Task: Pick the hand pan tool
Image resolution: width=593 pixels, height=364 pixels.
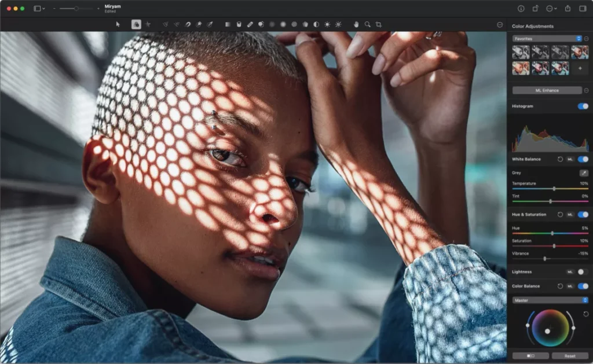Action: pyautogui.click(x=356, y=24)
